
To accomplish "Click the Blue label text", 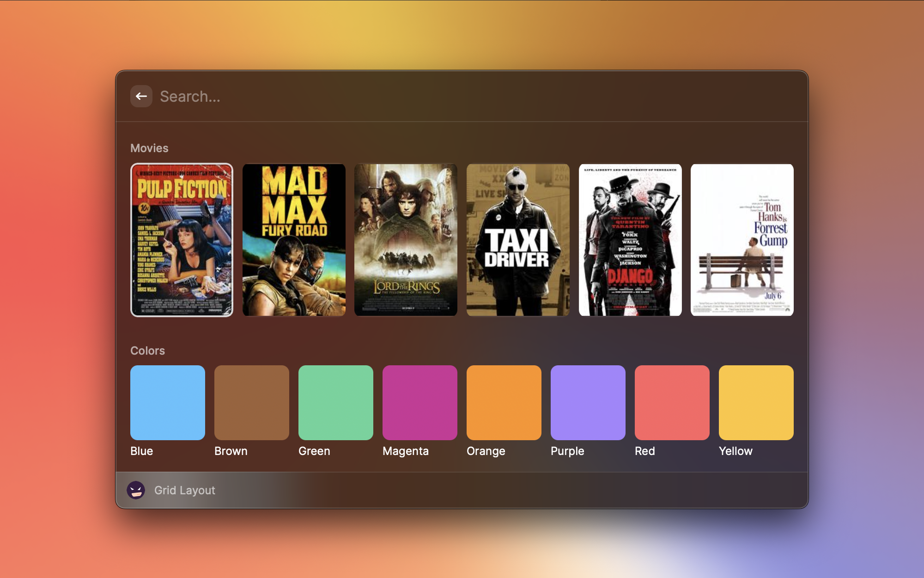I will pos(141,451).
